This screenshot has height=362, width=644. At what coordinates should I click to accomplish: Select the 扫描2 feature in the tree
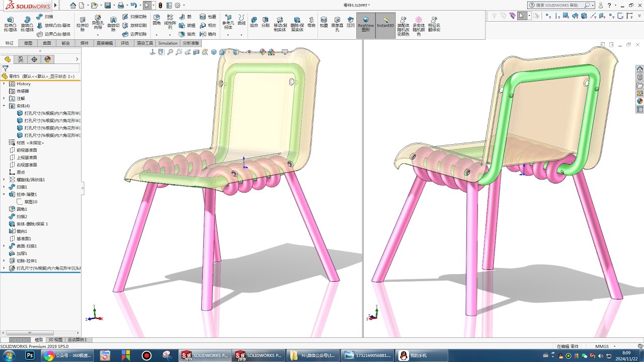coord(22,216)
